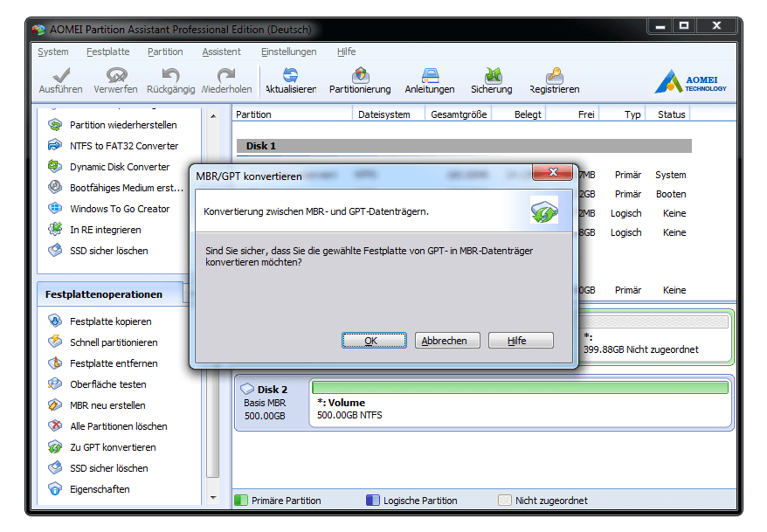Click the In RE integrieren icon
767x532 pixels.
pos(55,230)
